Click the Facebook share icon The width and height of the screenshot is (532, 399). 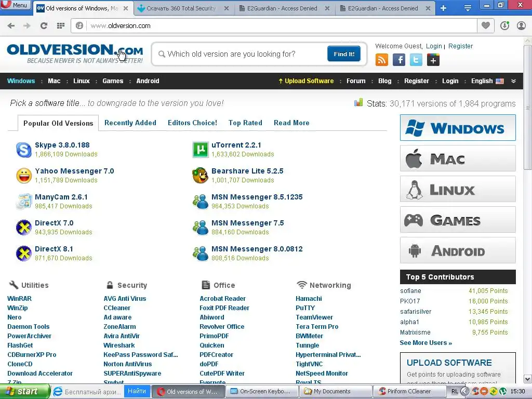coord(399,60)
